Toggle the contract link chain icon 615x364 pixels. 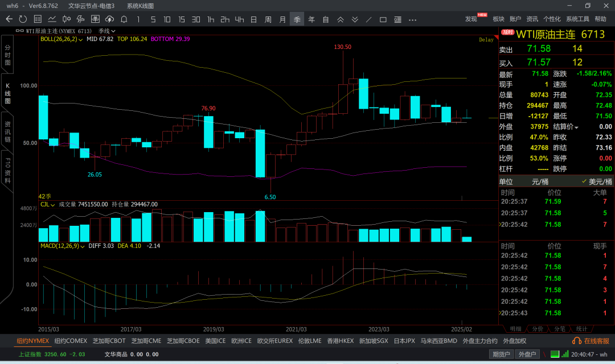click(20, 31)
